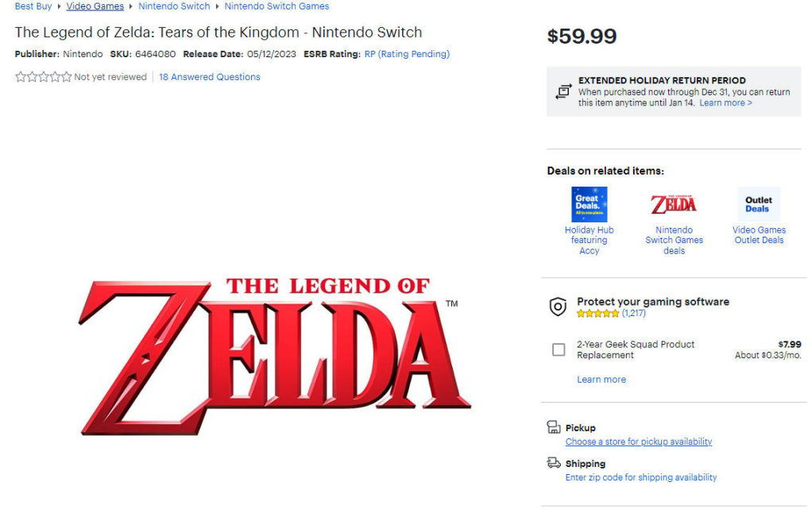Click the extended return period icon
Image resolution: width=812 pixels, height=517 pixels.
pos(563,91)
